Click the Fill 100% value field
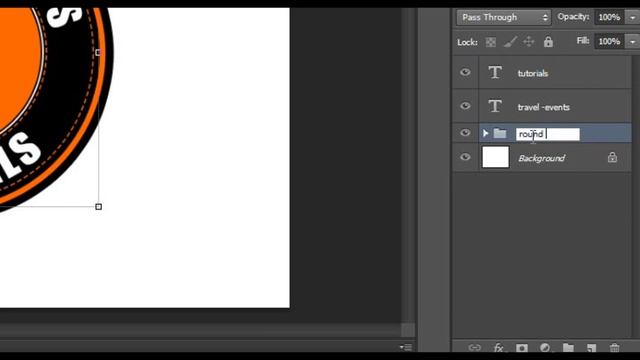This screenshot has width=640, height=360. [x=609, y=42]
